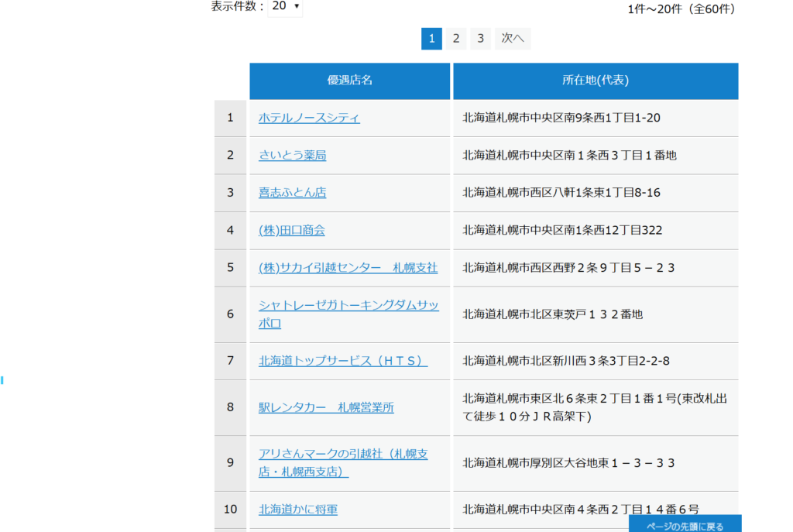Click row number 8 cell
The height and width of the screenshot is (532, 793).
pos(230,407)
